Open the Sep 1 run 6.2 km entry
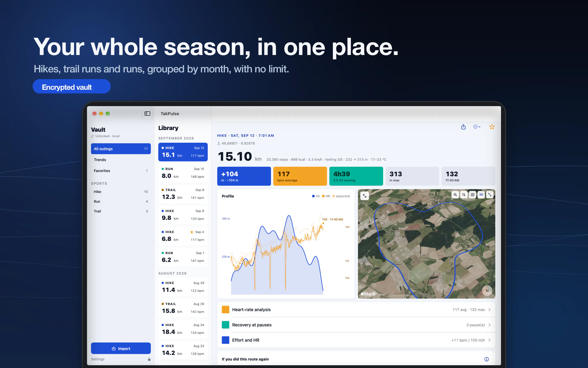Viewport: 588px width, 368px height. pos(183,257)
